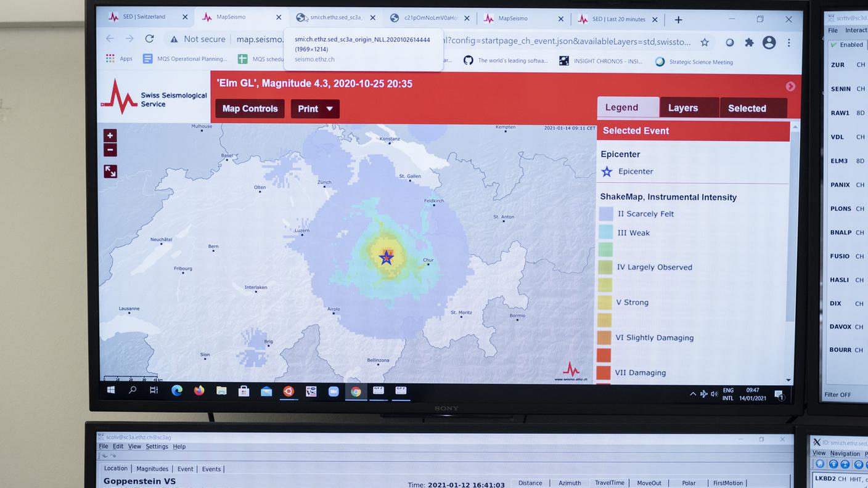Select the TravelTime tab in the scolv window

click(x=609, y=483)
